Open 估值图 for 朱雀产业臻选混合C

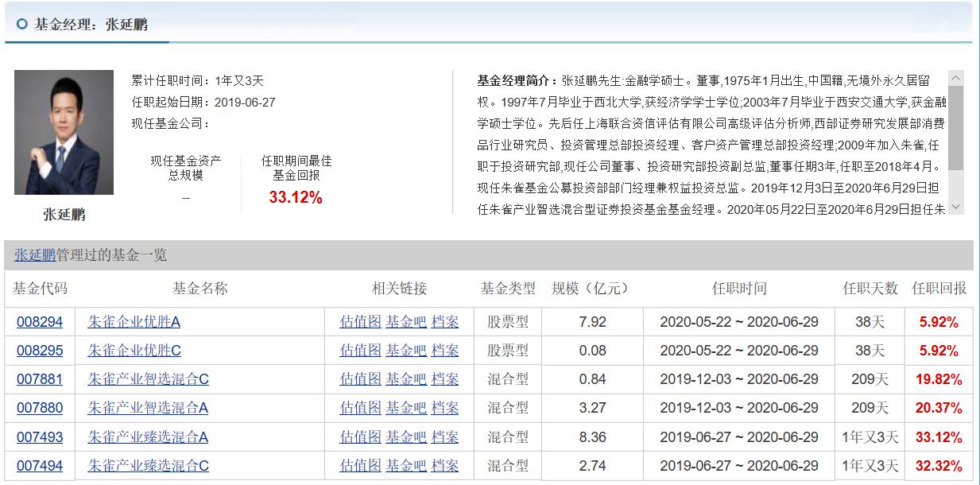[361, 465]
